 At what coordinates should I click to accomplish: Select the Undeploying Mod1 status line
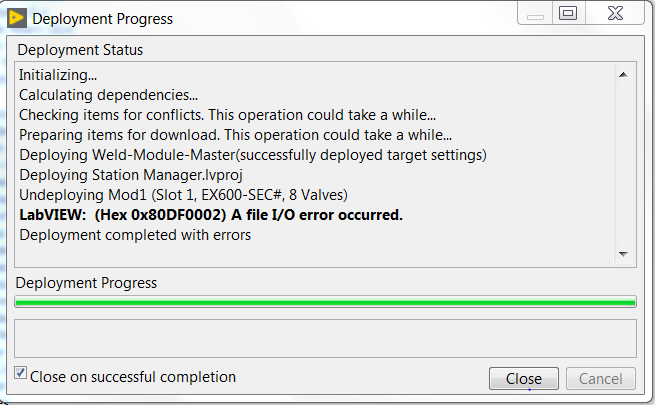pyautogui.click(x=183, y=195)
